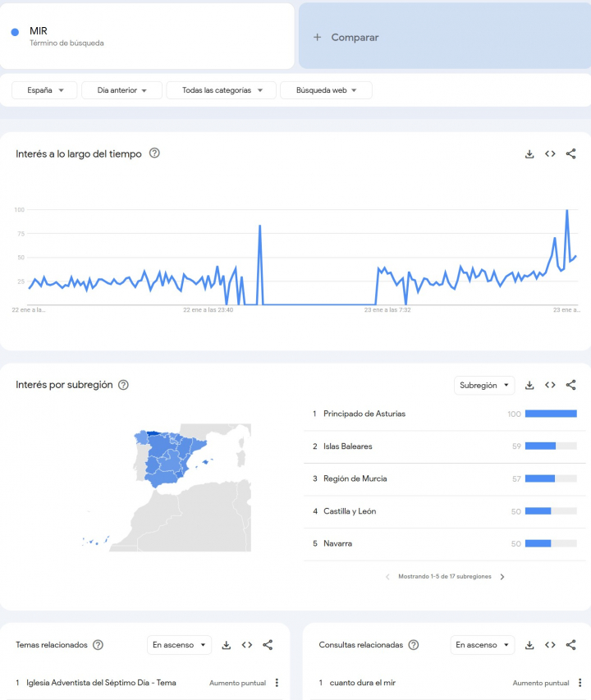Open En ascenso dropdown in Temas relacionados
The height and width of the screenshot is (700, 591).
tap(179, 645)
